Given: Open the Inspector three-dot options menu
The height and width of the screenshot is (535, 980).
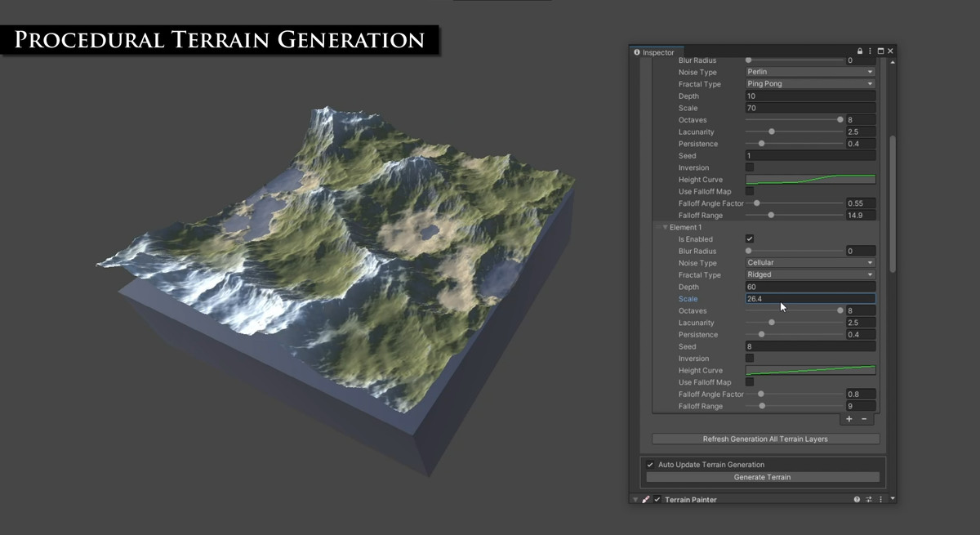Looking at the screenshot, I should pyautogui.click(x=870, y=51).
